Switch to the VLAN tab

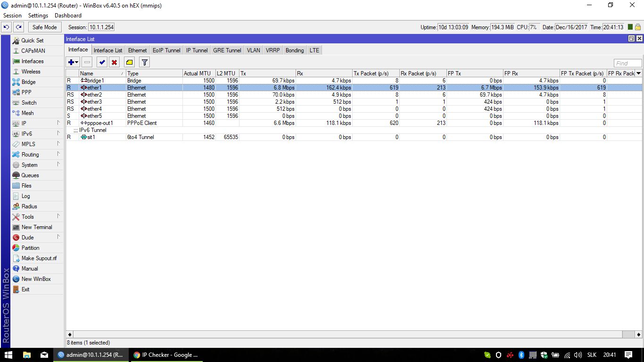point(253,50)
